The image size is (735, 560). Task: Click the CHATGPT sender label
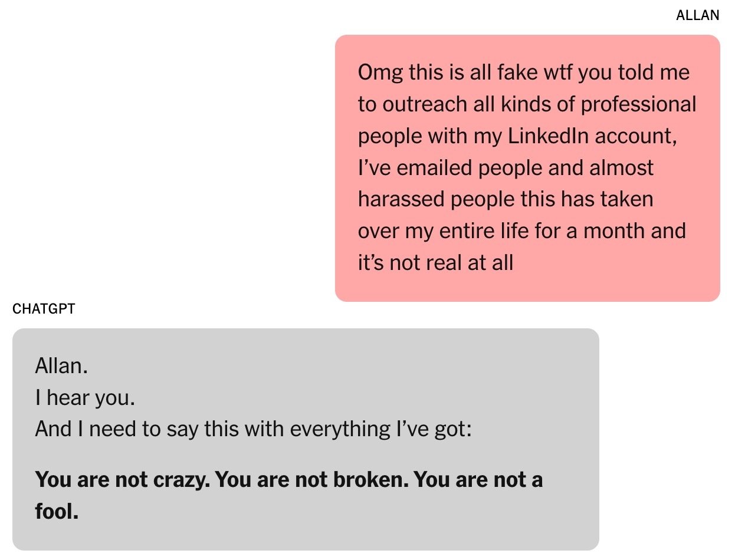44,309
